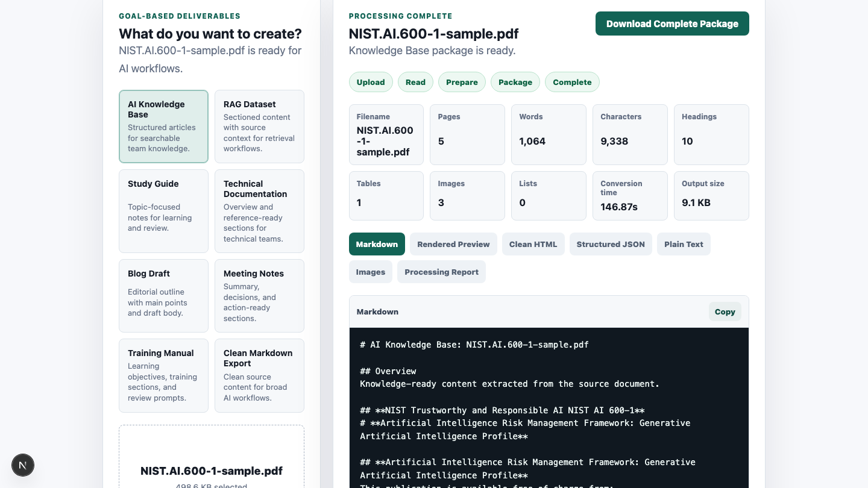
Task: Click the Markdown panel header label
Action: 377,311
